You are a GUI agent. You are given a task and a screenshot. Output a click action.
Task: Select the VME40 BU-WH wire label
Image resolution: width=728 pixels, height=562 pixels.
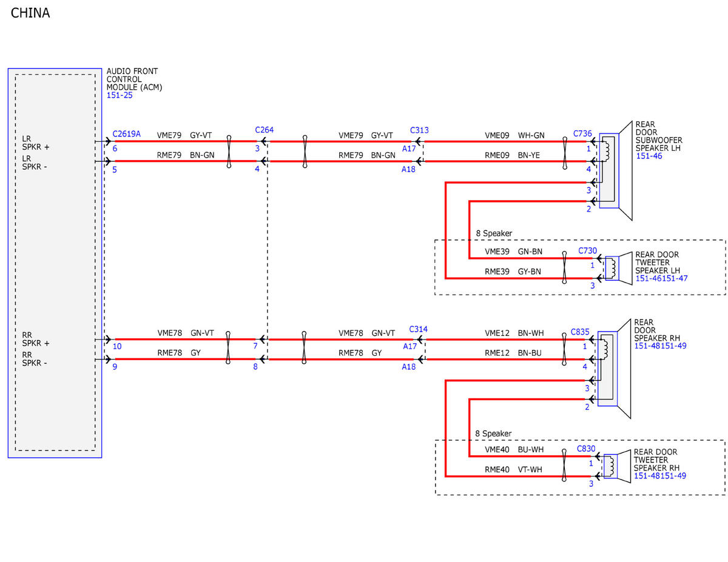coord(514,450)
